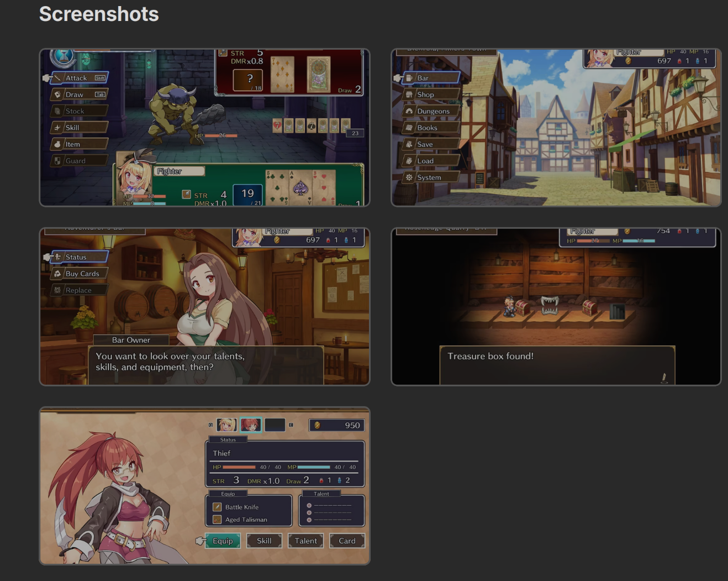Screen dimensions: 728x581
Task: Click the Thief's orange HP bar
Action: pos(239,467)
